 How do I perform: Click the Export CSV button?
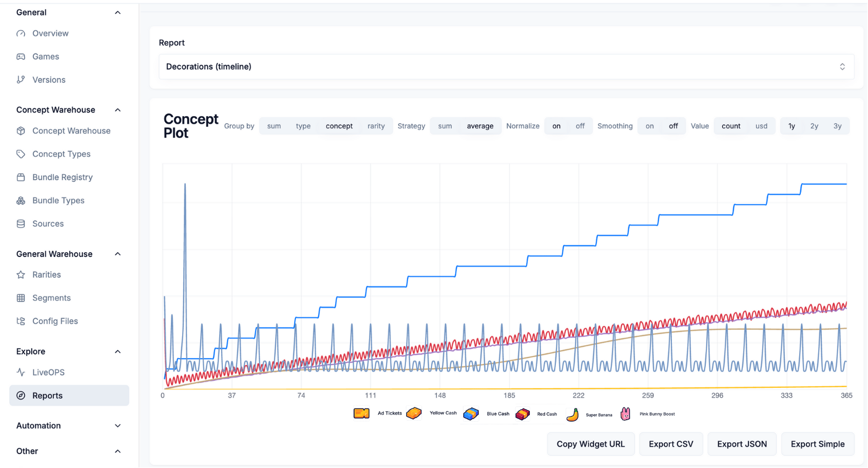tap(670, 444)
